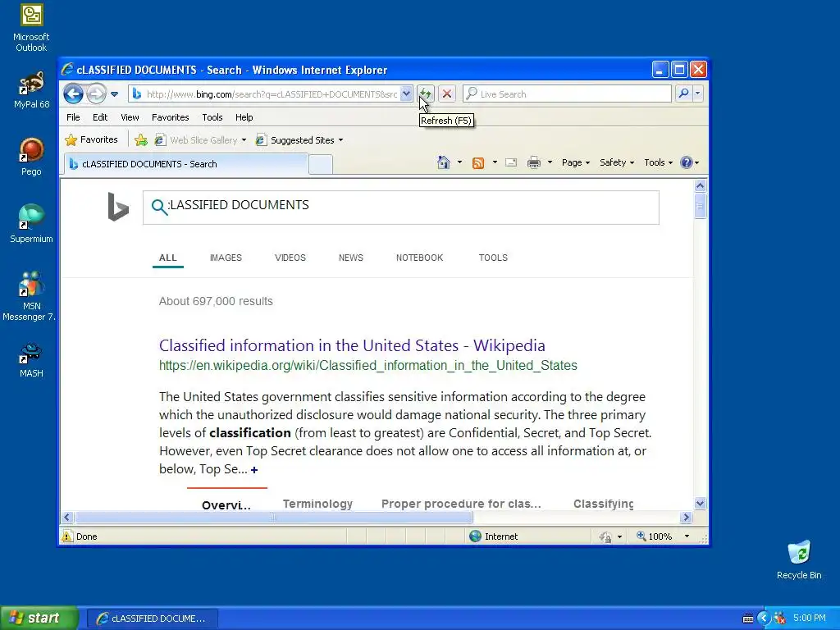Open the Tools menu in menu bar
The height and width of the screenshot is (630, 840).
pos(212,117)
